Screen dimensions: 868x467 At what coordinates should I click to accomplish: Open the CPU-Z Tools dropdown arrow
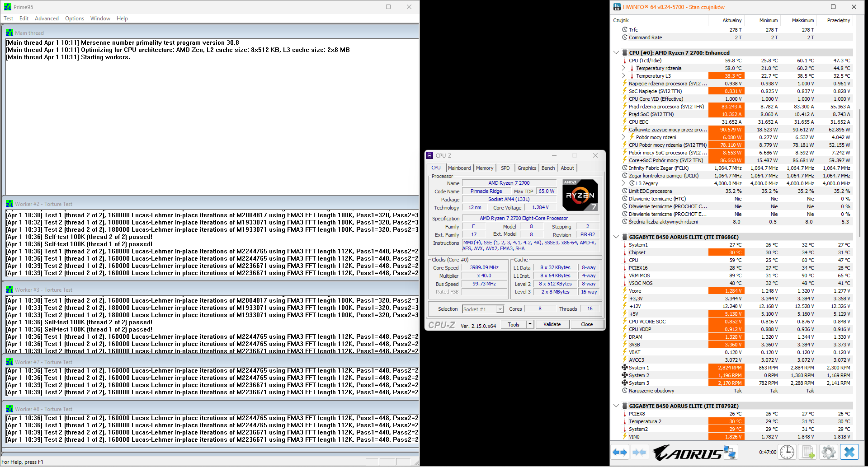[530, 324]
